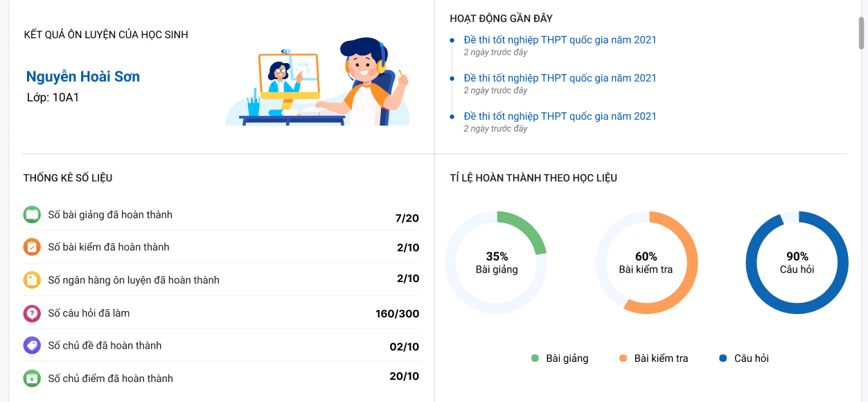Open the second Đề thi tốt nghiệp THPT link
The image size is (868, 402).
(560, 78)
